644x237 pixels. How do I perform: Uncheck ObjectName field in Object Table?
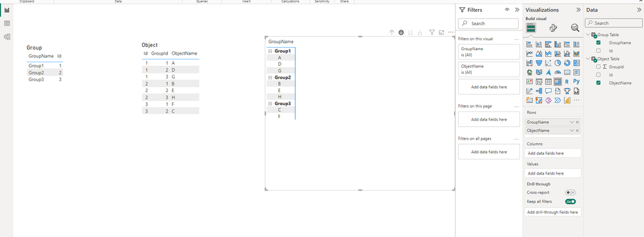[x=598, y=83]
